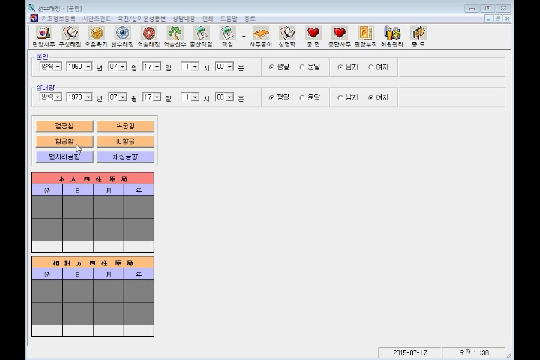Image resolution: width=540 pixels, height=360 pixels.
Task: Click the second green document icon before the dash
Action: click(x=227, y=36)
